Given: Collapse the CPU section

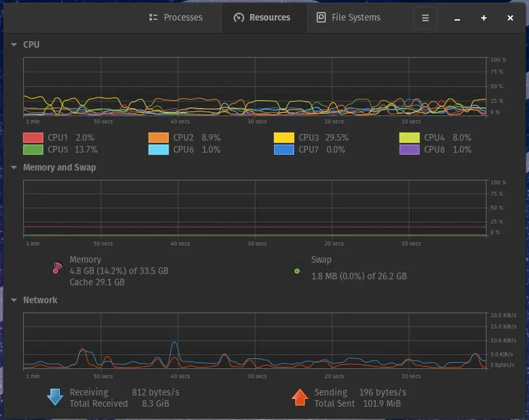Looking at the screenshot, I should click(x=14, y=44).
